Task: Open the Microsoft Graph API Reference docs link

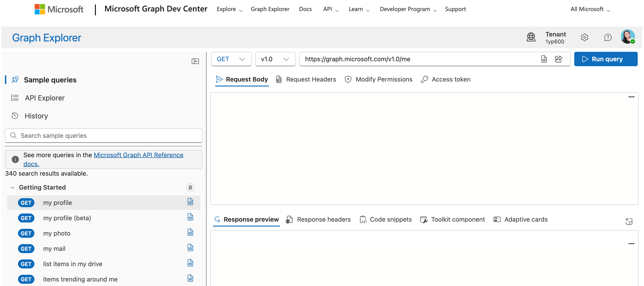Action: coord(139,155)
